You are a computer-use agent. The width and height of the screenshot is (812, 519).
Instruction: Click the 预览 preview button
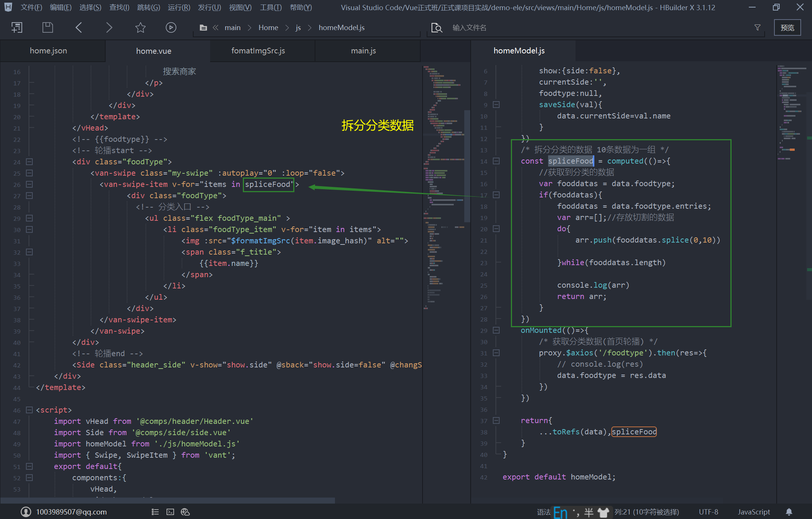pyautogui.click(x=787, y=27)
